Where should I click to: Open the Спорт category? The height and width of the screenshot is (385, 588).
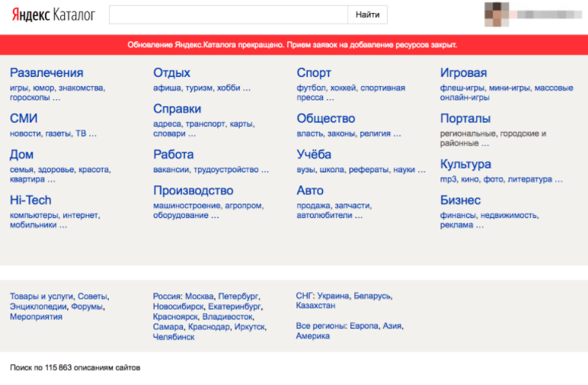pyautogui.click(x=314, y=72)
